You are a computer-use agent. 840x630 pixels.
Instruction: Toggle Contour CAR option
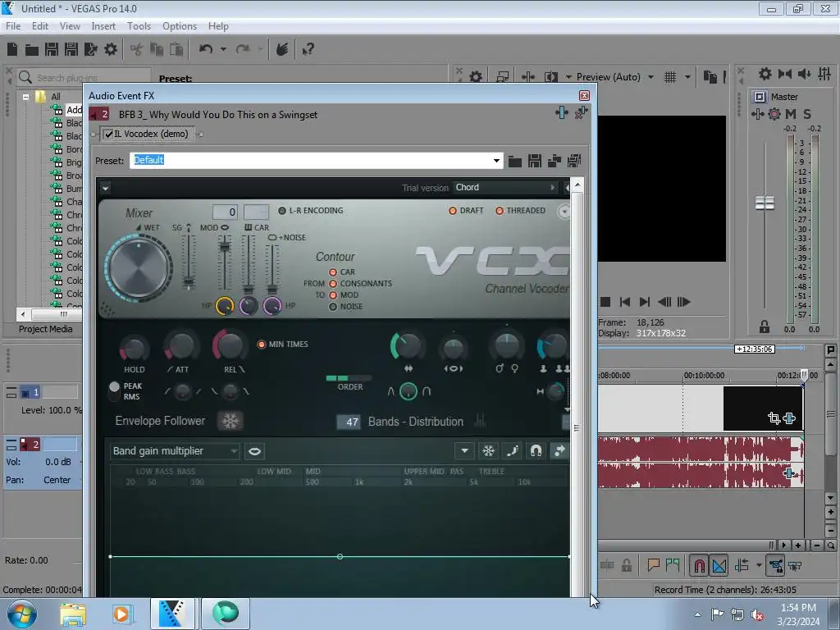coord(333,272)
